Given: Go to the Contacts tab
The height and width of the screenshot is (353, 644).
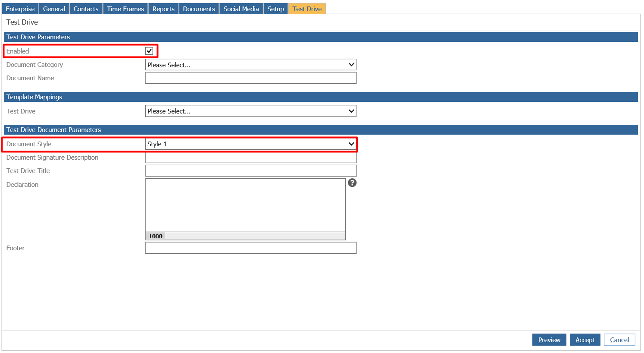Looking at the screenshot, I should (86, 9).
